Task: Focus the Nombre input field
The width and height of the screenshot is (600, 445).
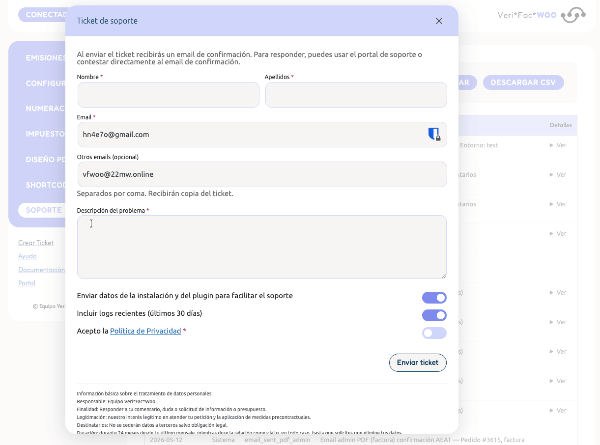Action: pos(168,95)
